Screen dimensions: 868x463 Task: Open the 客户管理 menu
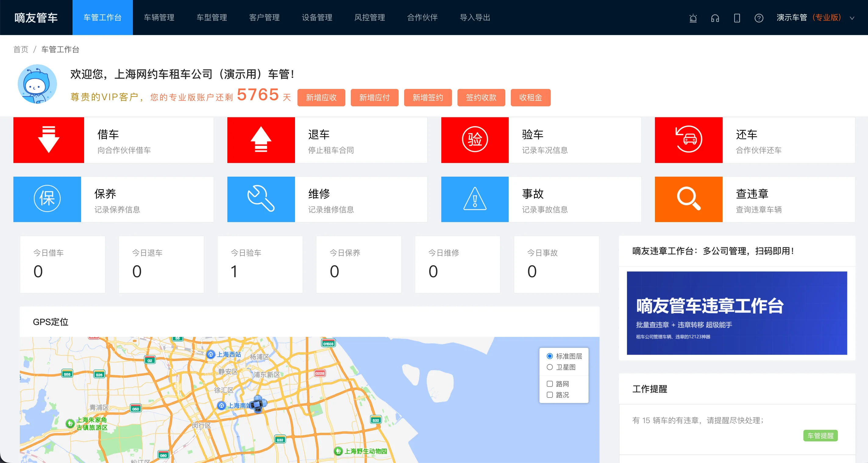point(264,17)
